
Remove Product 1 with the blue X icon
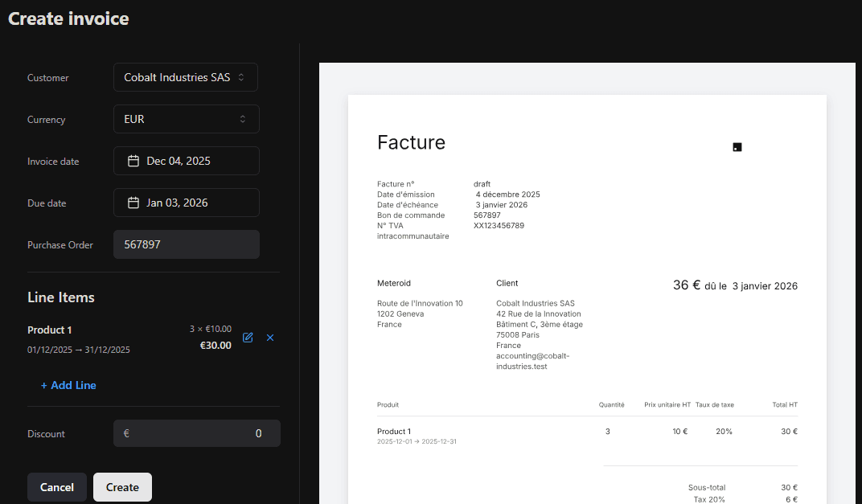pos(269,338)
